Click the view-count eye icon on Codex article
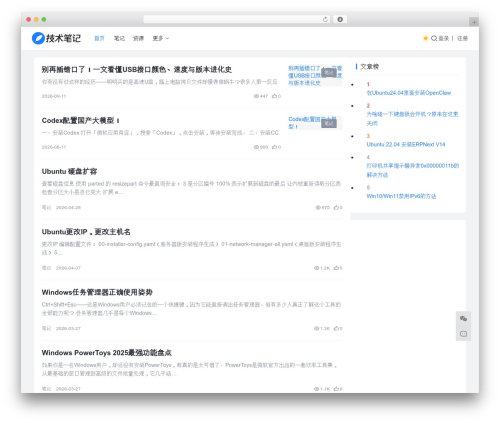Viewport: 500px width, 423px height. (x=256, y=147)
